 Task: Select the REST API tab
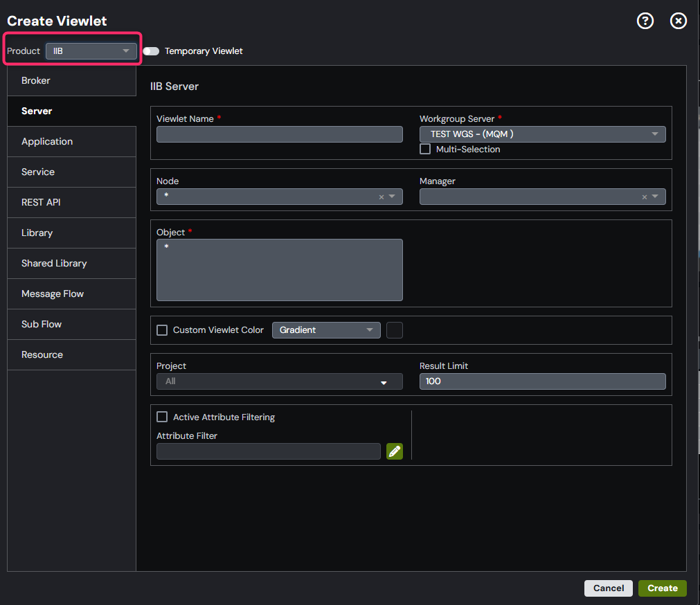[71, 203]
